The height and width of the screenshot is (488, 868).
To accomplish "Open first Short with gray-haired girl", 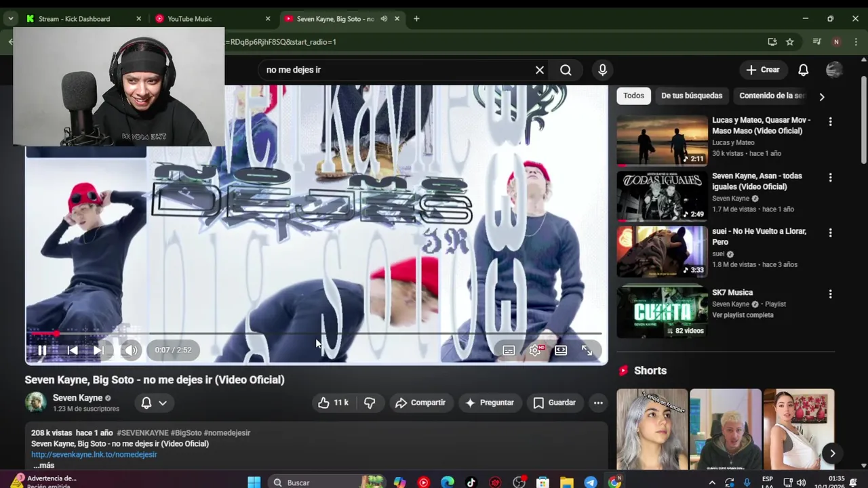I will tap(652, 429).
